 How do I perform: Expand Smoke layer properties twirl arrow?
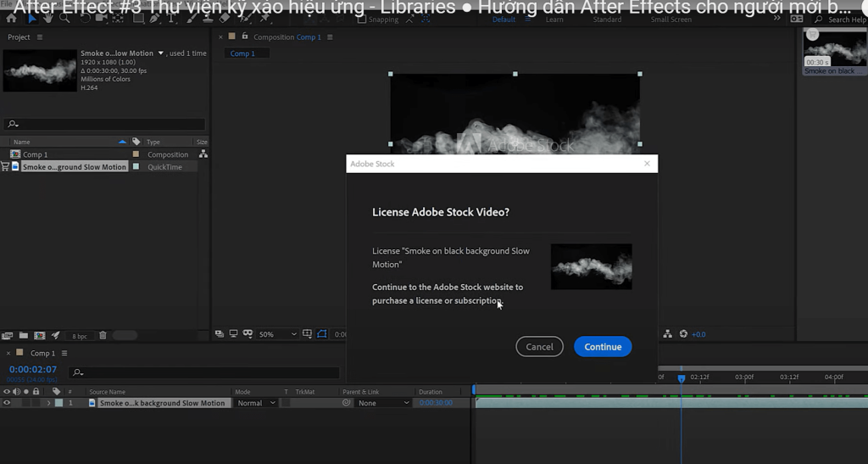pos(48,403)
